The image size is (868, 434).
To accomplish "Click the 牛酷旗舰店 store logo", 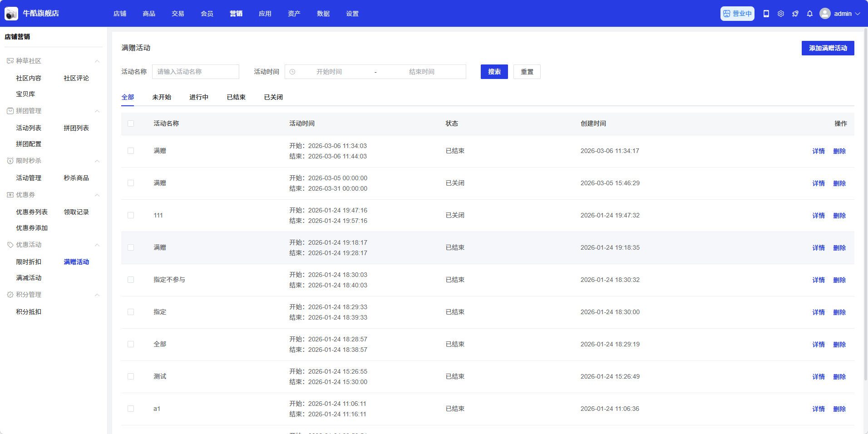I will click(11, 14).
